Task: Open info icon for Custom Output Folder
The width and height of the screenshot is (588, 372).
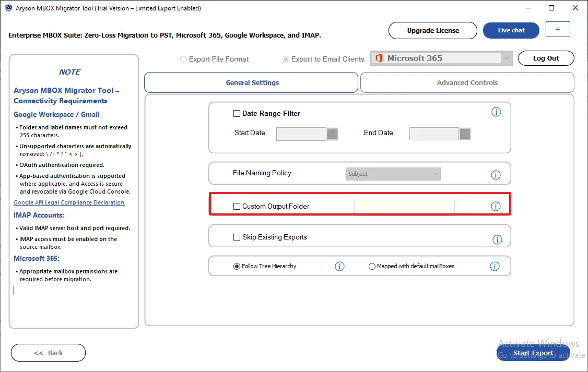Action: point(496,207)
